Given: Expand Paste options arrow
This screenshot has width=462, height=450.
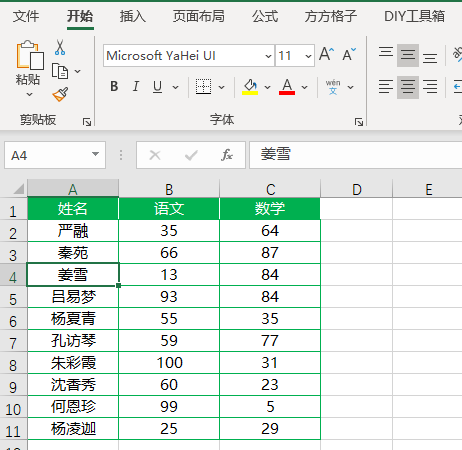Looking at the screenshot, I should pos(29,94).
